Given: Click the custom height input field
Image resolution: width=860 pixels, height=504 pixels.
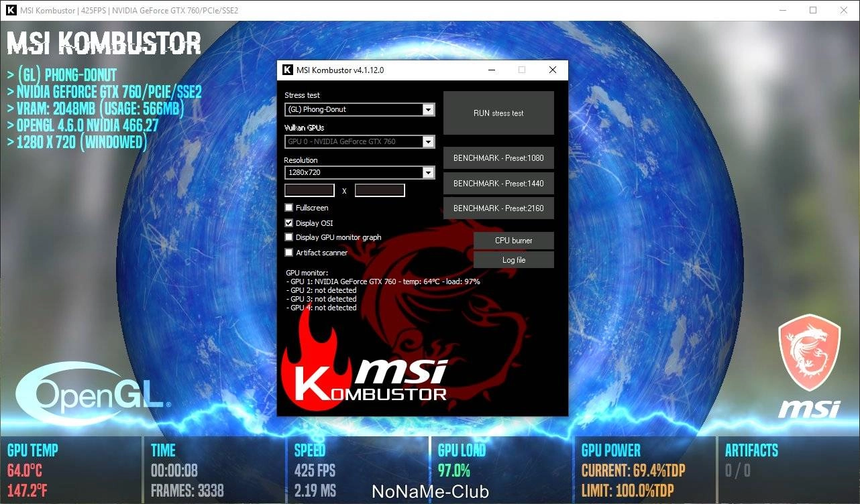Looking at the screenshot, I should point(380,190).
